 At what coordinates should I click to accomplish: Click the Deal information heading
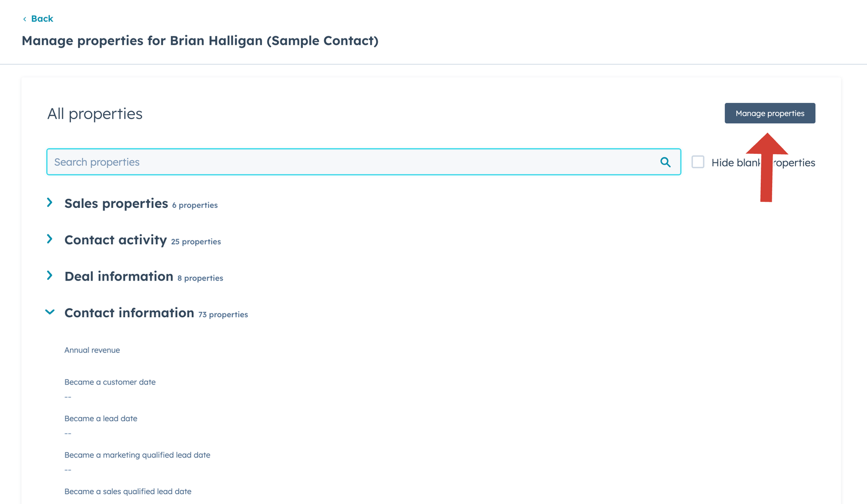tap(119, 276)
